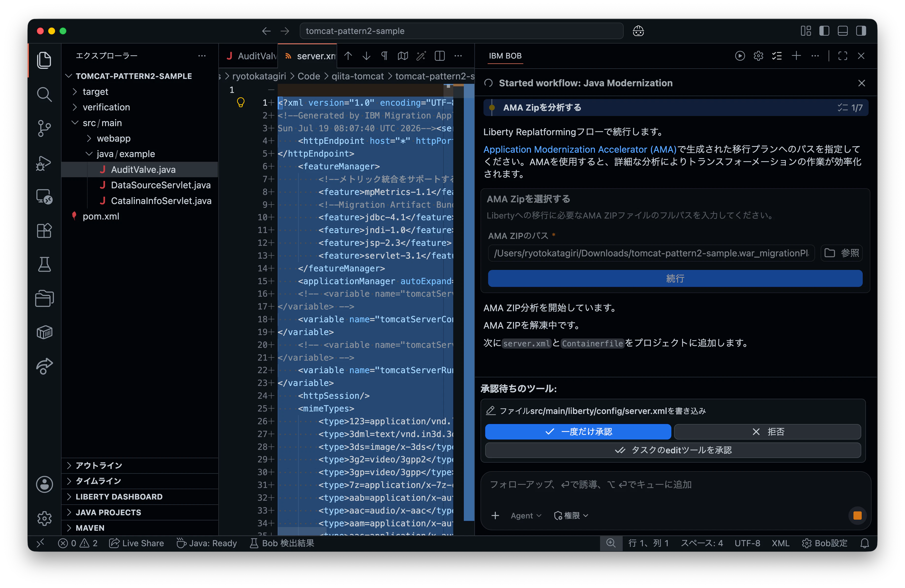905x588 pixels.
Task: Go to the previous change arrow
Action: [348, 56]
